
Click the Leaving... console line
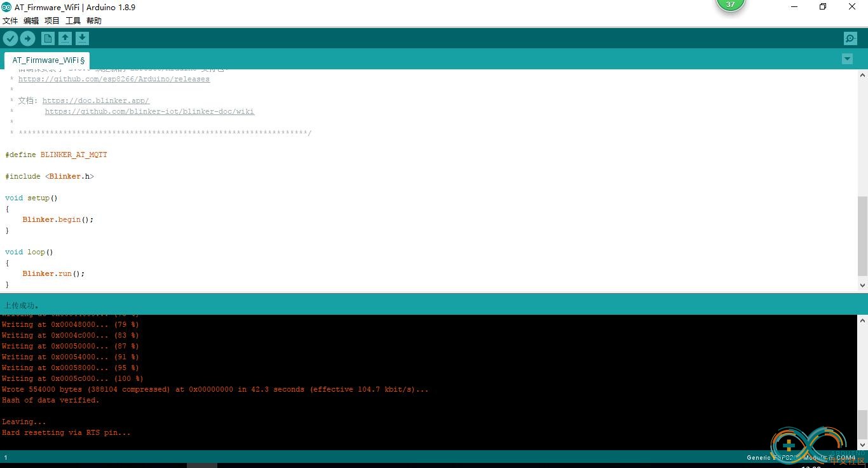pos(24,422)
